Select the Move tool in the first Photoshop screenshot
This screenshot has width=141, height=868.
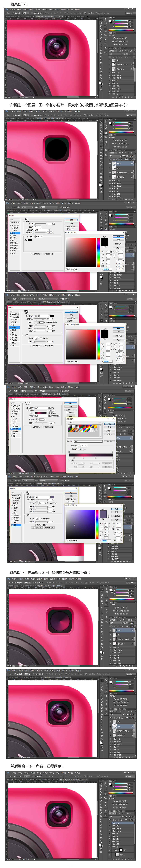click(101, 20)
